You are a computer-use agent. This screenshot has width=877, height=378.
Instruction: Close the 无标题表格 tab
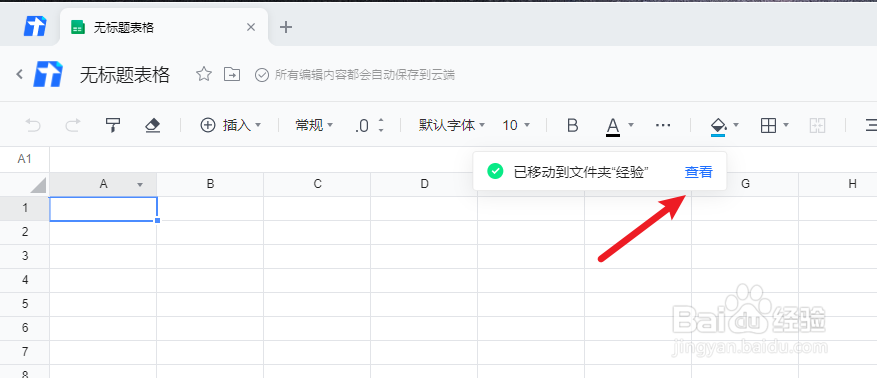click(251, 27)
